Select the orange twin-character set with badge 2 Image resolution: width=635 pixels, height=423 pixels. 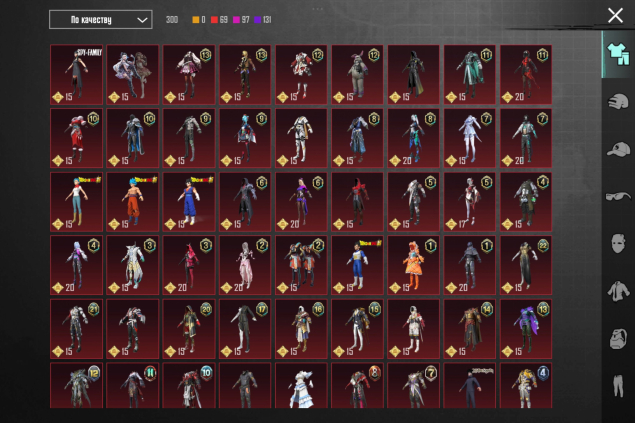(301, 265)
